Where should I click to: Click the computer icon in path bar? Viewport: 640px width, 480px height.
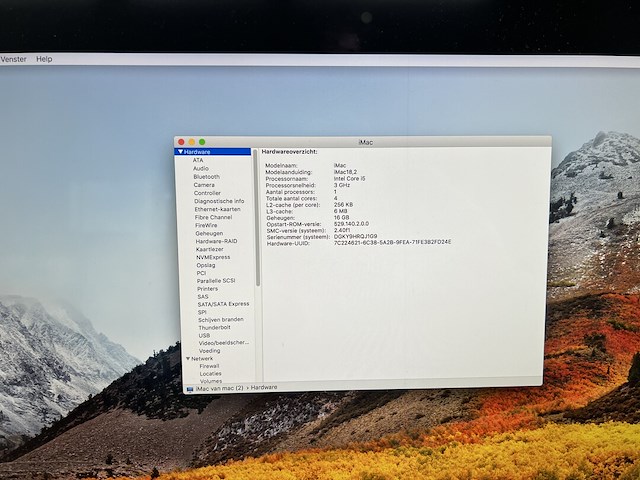tap(190, 387)
